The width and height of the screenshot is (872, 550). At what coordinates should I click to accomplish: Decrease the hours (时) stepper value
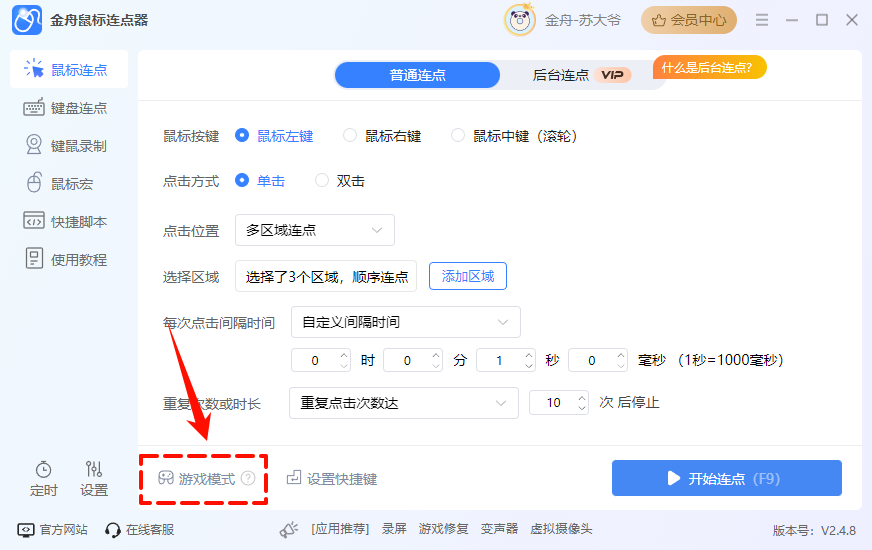[344, 365]
